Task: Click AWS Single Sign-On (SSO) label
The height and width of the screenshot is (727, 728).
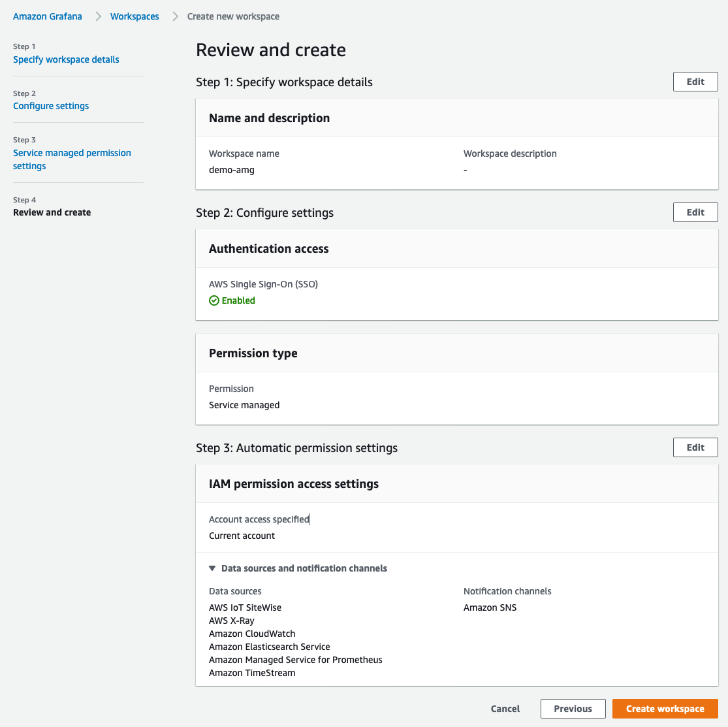Action: coord(263,284)
